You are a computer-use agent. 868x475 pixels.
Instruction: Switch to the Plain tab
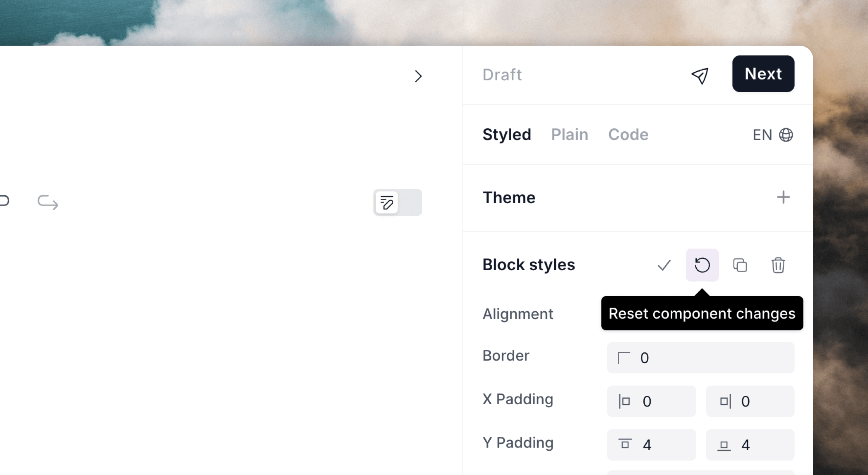pyautogui.click(x=570, y=135)
